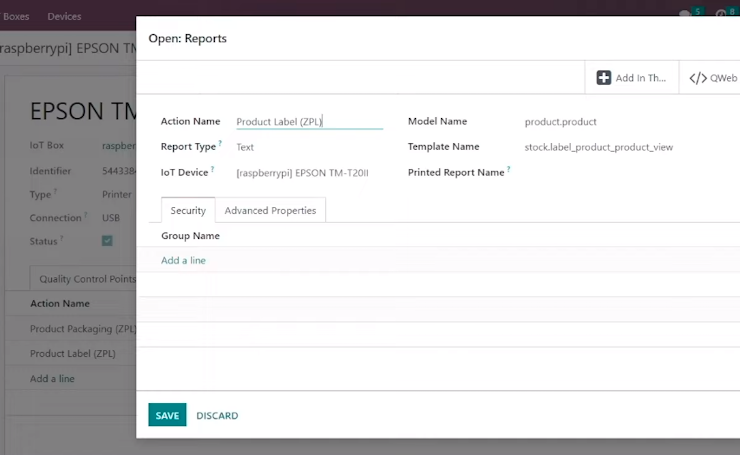Discard changes with the DISCARD button
Image resolution: width=740 pixels, height=455 pixels.
click(217, 415)
